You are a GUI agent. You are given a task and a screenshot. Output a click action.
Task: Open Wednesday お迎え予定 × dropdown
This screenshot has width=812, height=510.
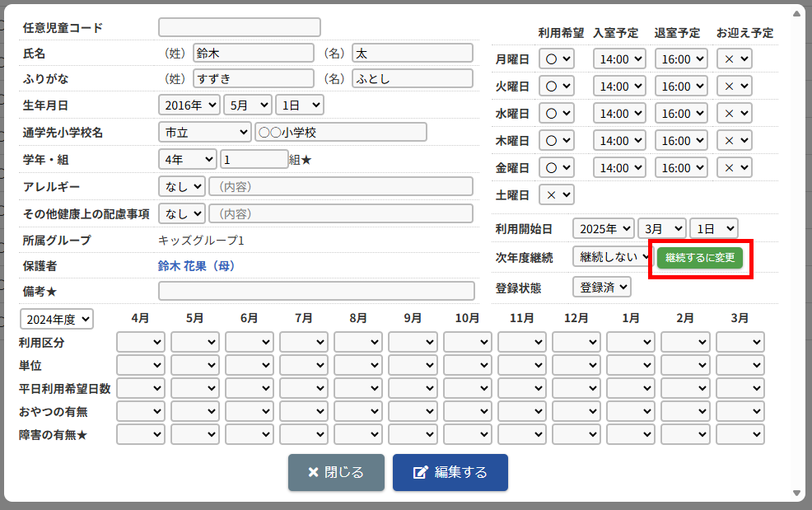pyautogui.click(x=734, y=113)
